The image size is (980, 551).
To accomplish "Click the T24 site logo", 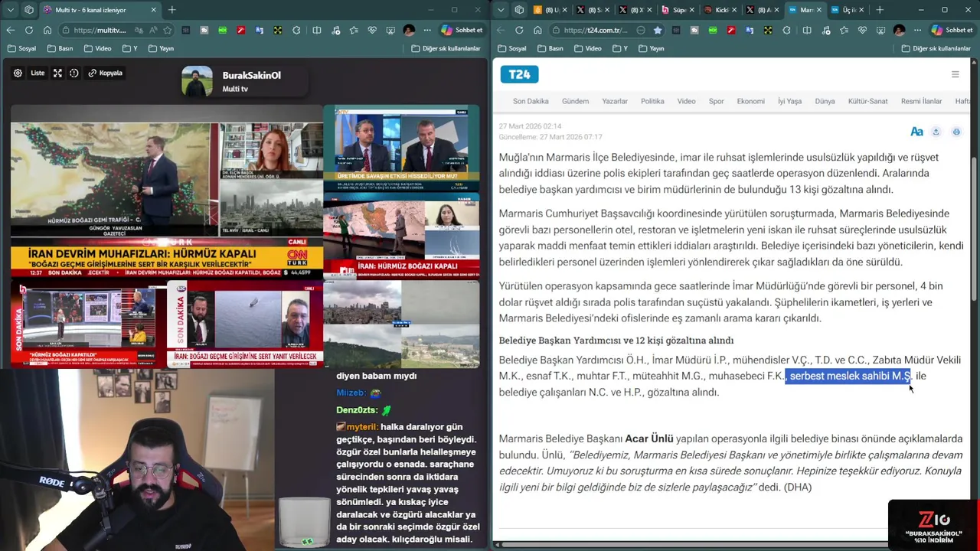I will click(520, 74).
